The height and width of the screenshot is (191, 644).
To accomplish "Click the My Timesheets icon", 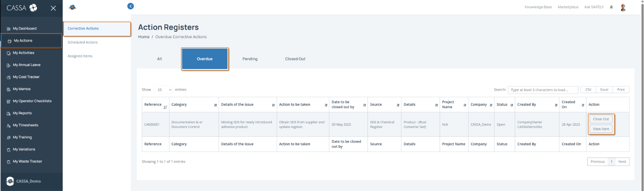I will [x=9, y=125].
